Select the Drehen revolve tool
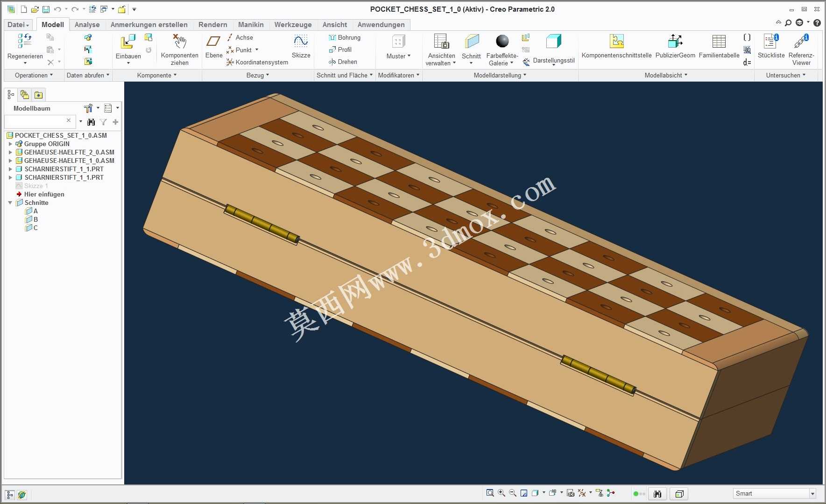Image resolution: width=826 pixels, height=504 pixels. (x=343, y=62)
